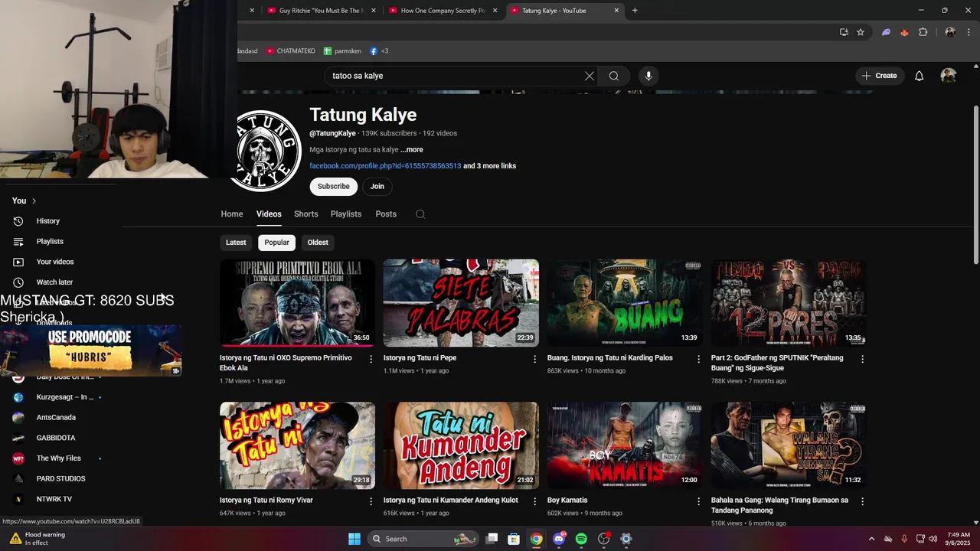
Task: Open YouTube notifications bell
Action: coord(920,76)
